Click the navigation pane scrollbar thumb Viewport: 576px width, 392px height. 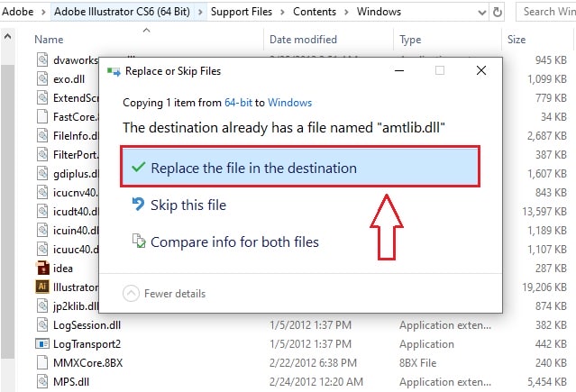coord(8,211)
